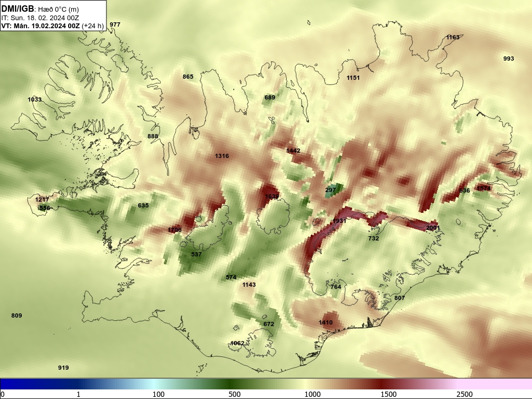Select the 1217 value on the peninsula
Image resolution: width=532 pixels, height=399 pixels.
click(x=42, y=199)
